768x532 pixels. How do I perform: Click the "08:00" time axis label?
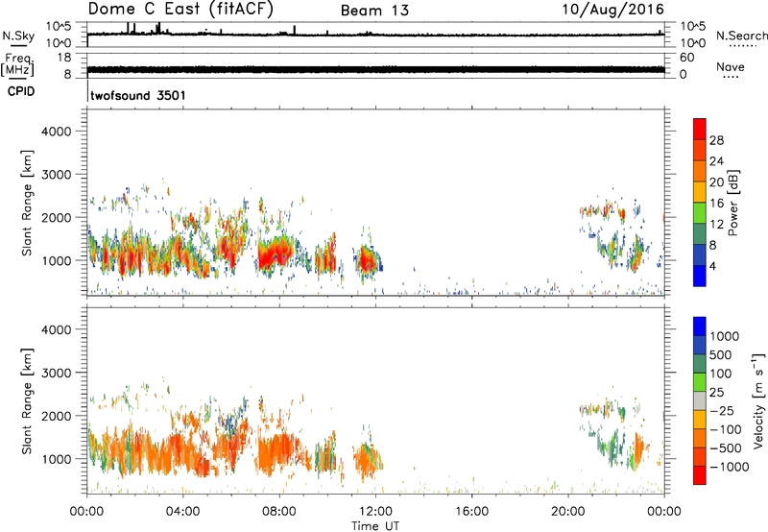[x=279, y=512]
